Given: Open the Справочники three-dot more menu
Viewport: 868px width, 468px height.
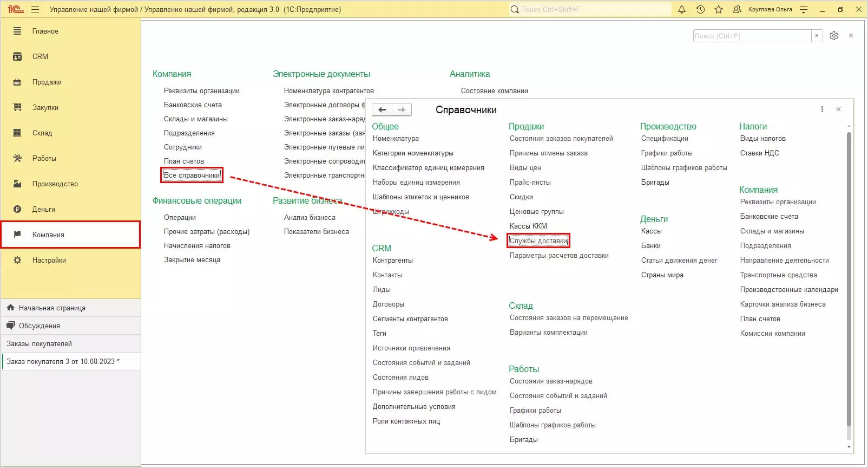Looking at the screenshot, I should tap(822, 109).
